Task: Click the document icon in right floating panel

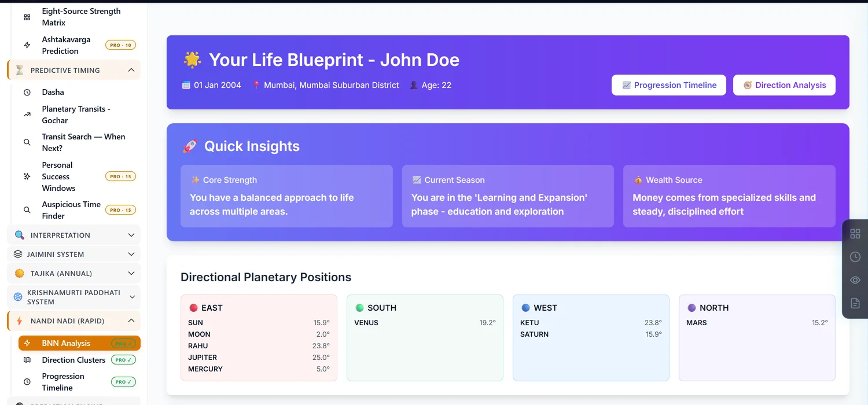Action: click(x=855, y=303)
